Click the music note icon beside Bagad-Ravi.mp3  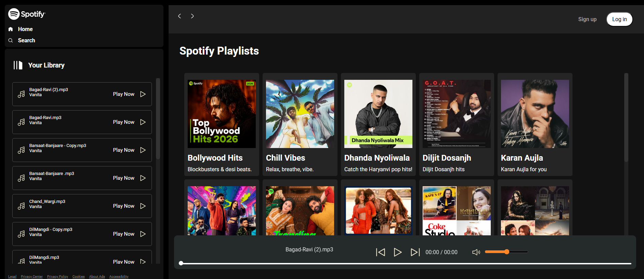pyautogui.click(x=21, y=122)
